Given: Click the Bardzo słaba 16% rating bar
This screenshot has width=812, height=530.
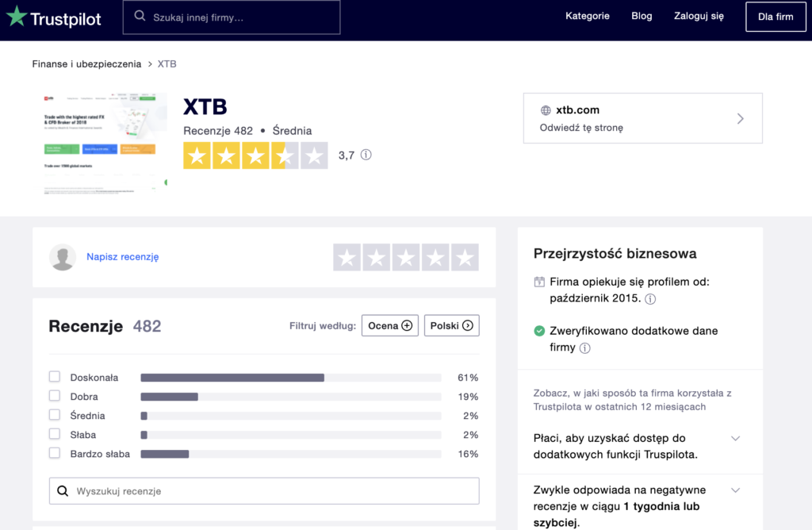Looking at the screenshot, I should point(291,455).
